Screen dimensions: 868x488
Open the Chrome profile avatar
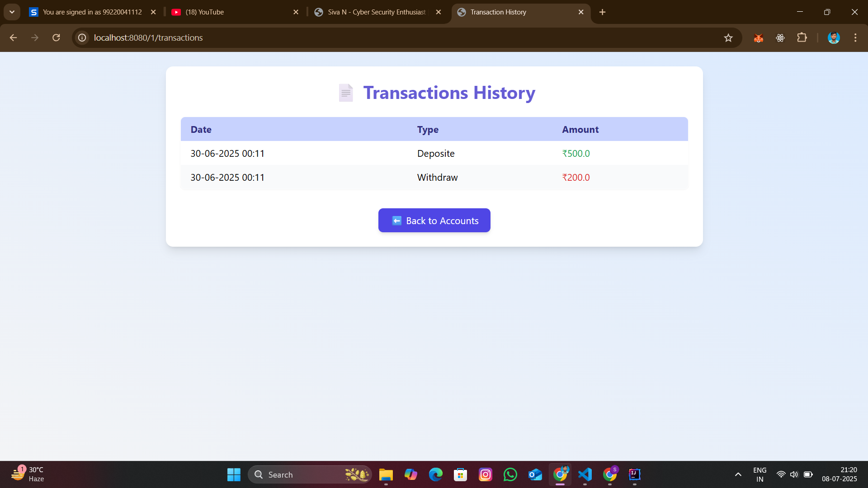point(834,38)
